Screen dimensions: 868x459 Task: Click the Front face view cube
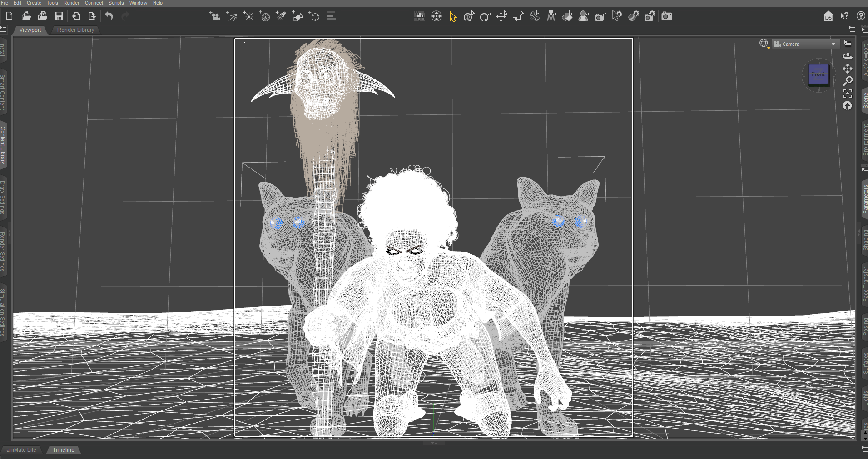coord(818,74)
